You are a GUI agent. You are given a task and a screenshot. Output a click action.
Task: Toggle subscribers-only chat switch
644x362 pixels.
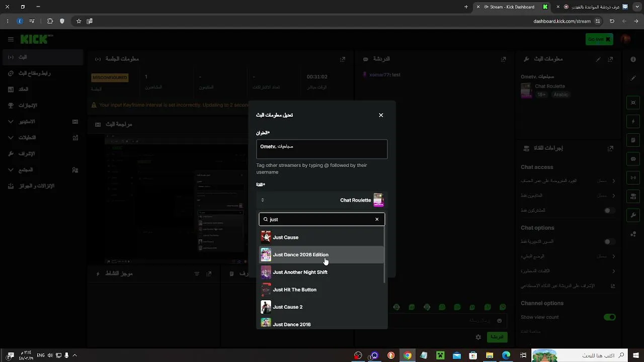(x=609, y=211)
